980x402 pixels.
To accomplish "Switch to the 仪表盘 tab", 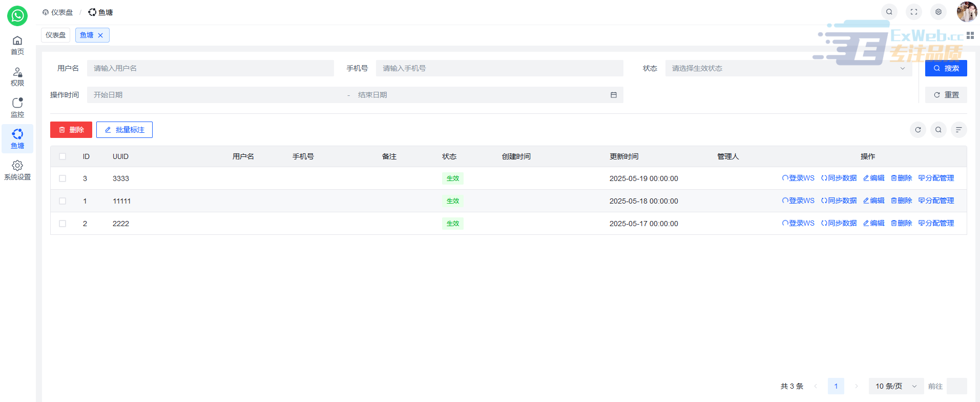I will point(55,35).
